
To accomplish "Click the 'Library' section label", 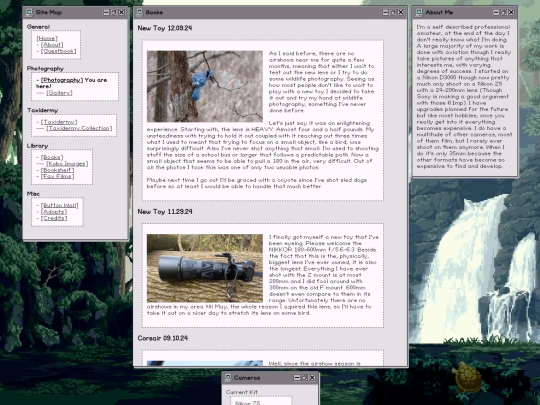I will [37, 146].
